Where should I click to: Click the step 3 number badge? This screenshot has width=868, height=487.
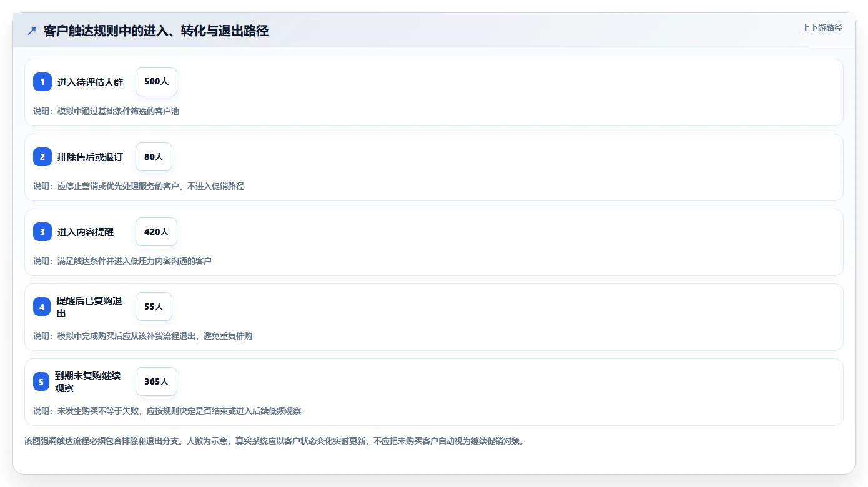point(42,232)
